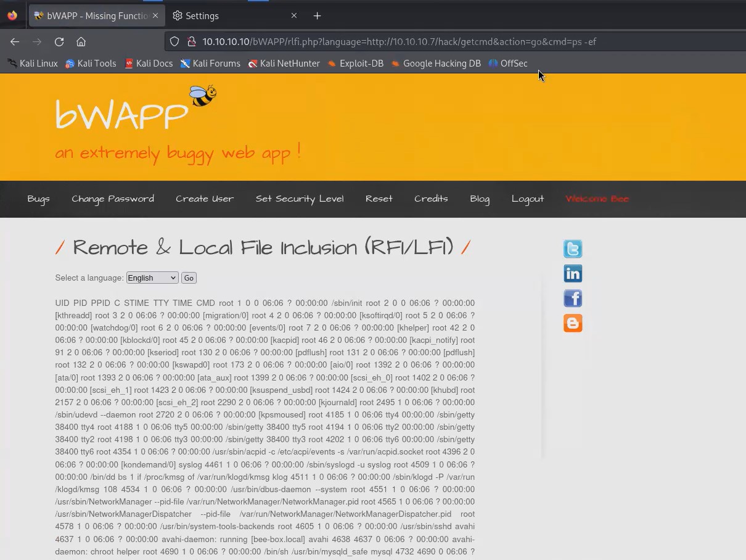Screen dimensions: 746x560
Task: Open the Kali NetHunter bookmark
Action: click(x=284, y=63)
